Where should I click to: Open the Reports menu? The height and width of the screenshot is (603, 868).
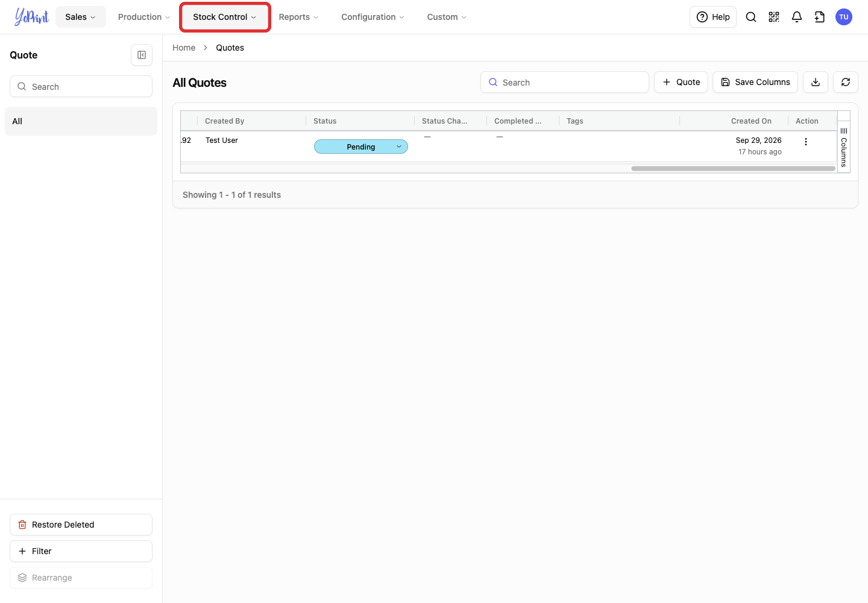tap(298, 17)
